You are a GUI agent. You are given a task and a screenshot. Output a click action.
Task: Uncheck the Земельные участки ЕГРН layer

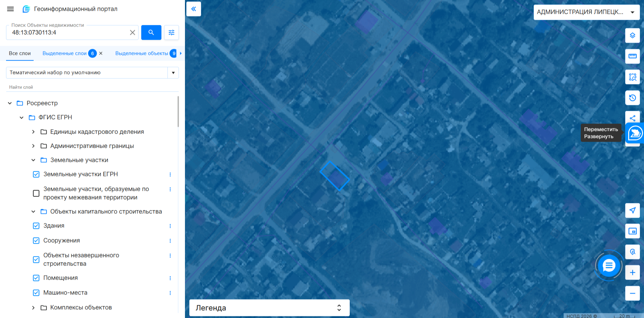(x=36, y=174)
